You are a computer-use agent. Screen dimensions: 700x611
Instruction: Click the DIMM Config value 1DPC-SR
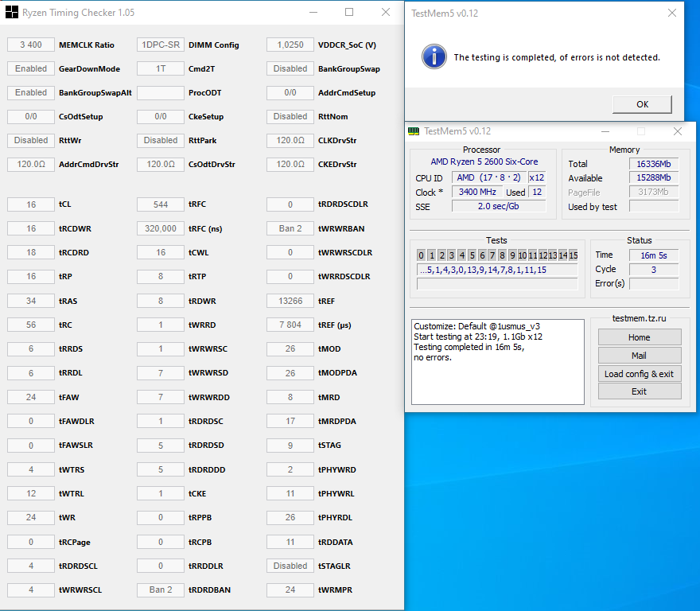[161, 45]
